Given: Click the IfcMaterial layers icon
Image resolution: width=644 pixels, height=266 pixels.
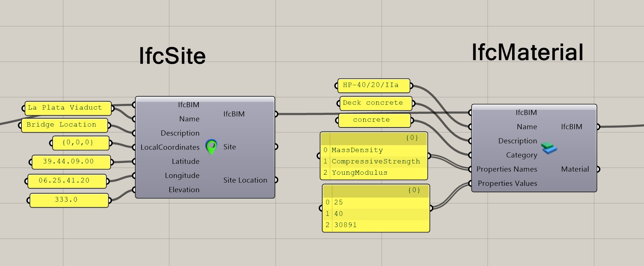Looking at the screenshot, I should pos(549,148).
